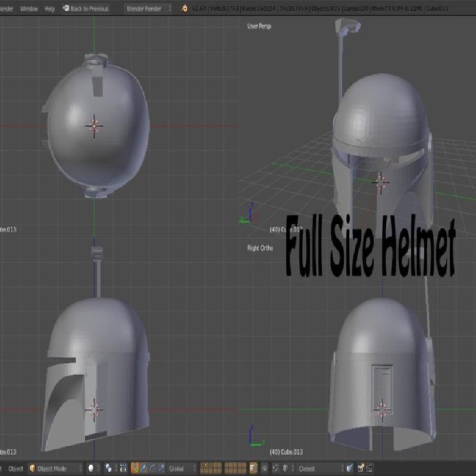Screen dimensions: 476x476
Task: Toggle manipulate center points icon
Action: tap(120, 468)
